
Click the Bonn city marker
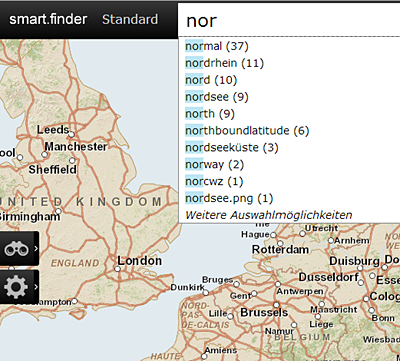[x=372, y=310]
